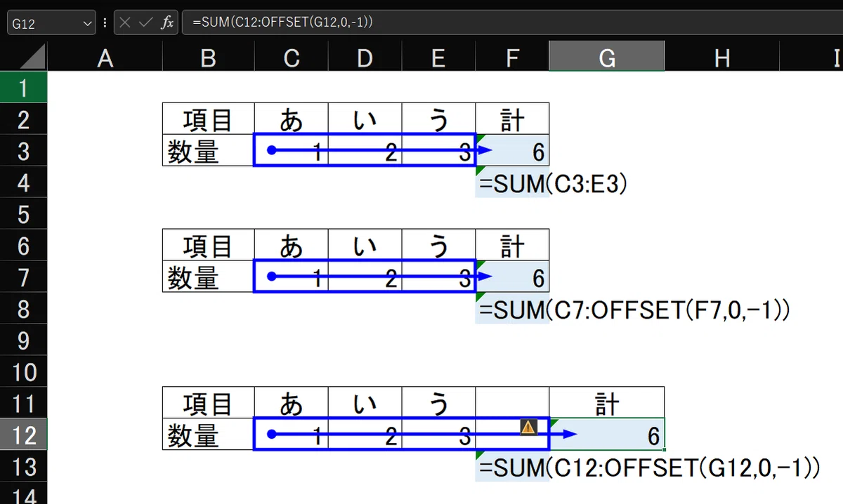Select column A header
This screenshot has height=504, width=843.
coord(105,58)
